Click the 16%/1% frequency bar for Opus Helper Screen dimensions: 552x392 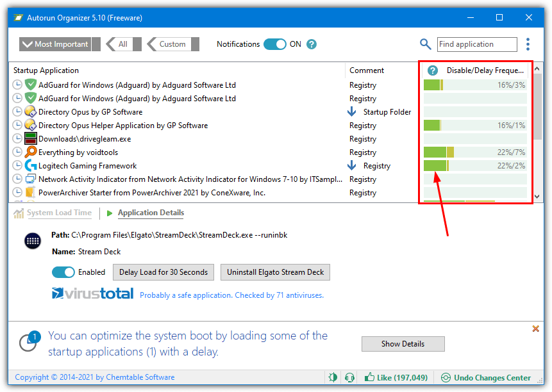475,125
